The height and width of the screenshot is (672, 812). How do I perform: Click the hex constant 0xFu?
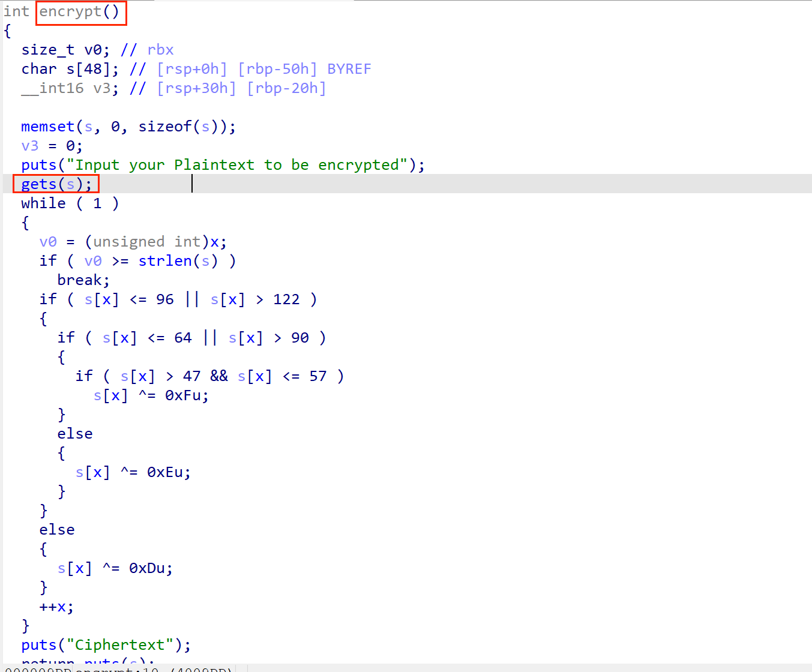click(184, 395)
